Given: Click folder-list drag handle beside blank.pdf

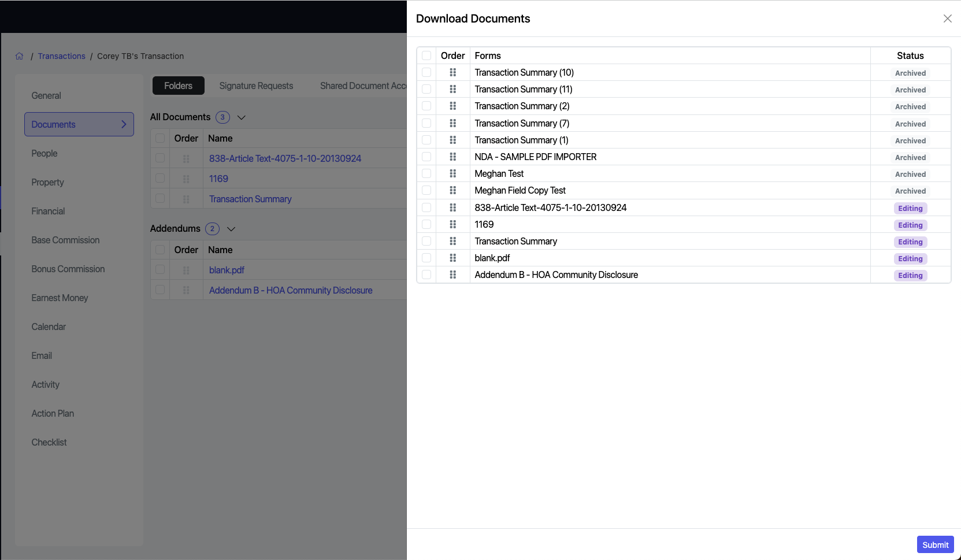Looking at the screenshot, I should (186, 270).
